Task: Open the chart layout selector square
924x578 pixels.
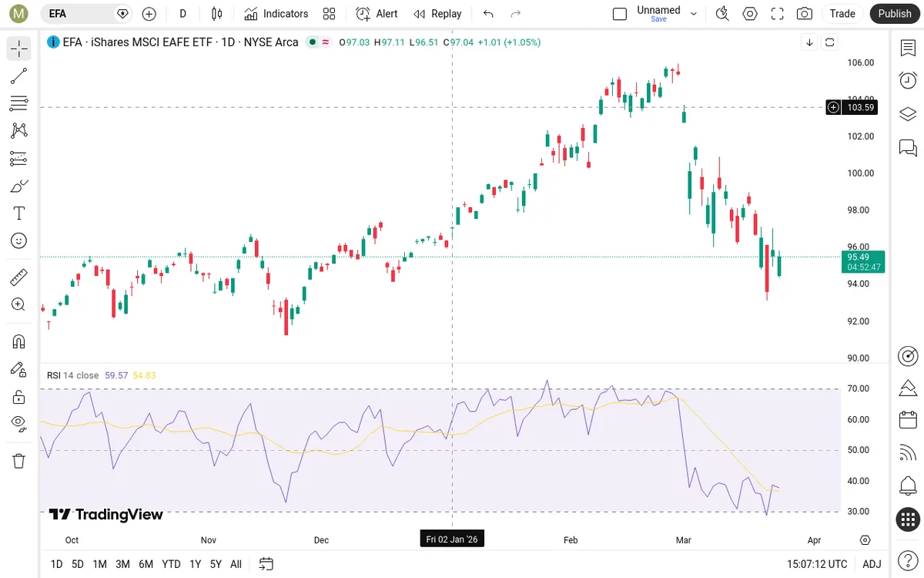Action: 620,14
